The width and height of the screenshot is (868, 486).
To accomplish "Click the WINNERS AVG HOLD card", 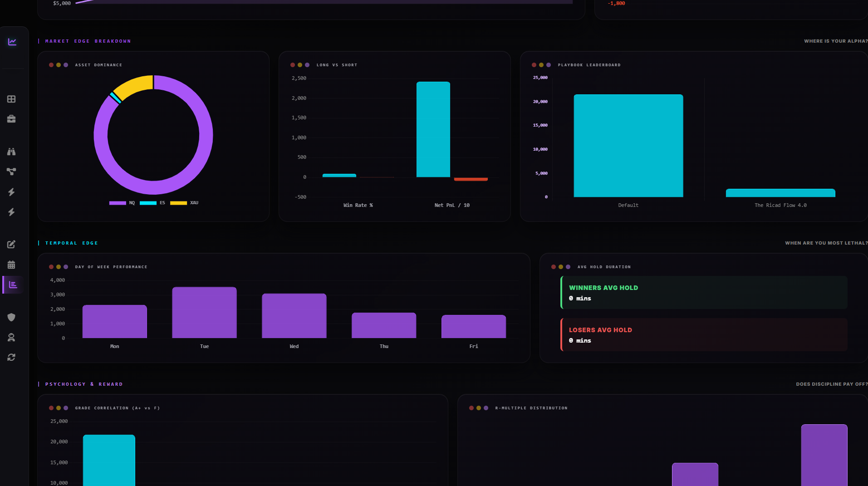I will [704, 293].
